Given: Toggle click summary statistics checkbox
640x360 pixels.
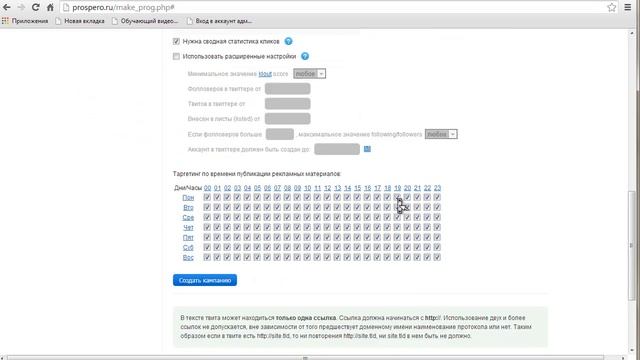Looking at the screenshot, I should (176, 41).
